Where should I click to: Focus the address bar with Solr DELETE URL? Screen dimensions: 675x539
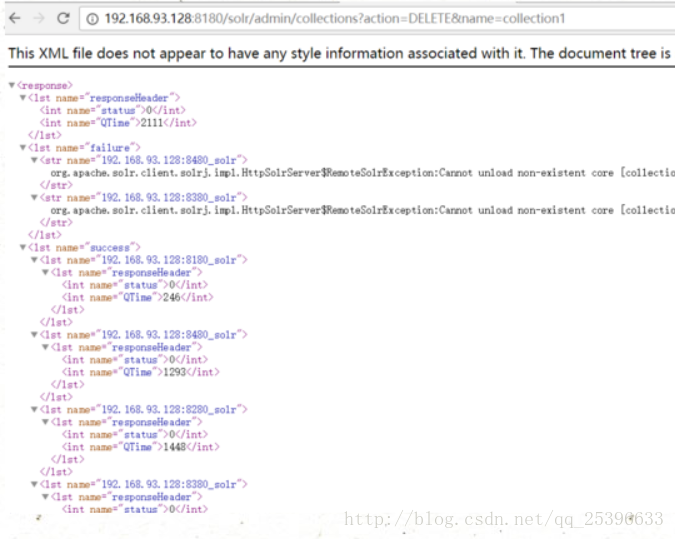[377, 19]
